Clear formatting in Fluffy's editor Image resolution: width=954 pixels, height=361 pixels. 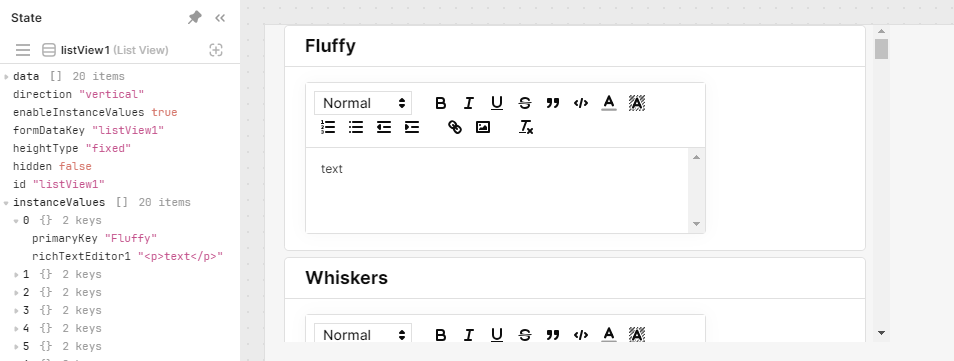point(526,127)
